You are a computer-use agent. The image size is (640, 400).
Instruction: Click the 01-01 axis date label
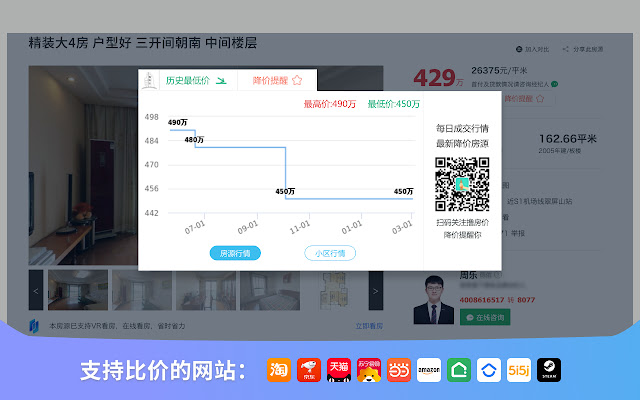(351, 227)
